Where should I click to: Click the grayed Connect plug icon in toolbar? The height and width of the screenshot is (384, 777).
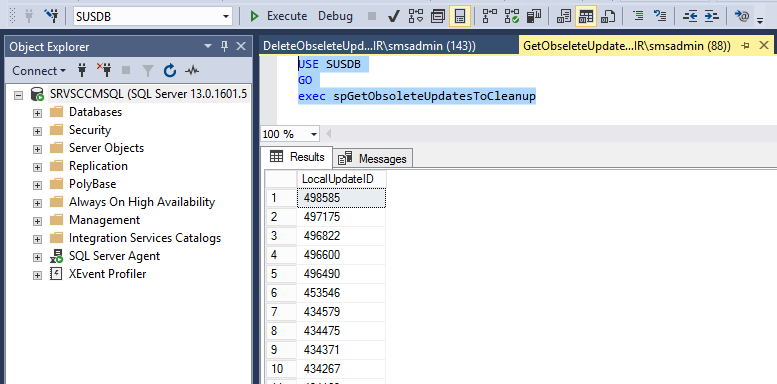tap(29, 16)
